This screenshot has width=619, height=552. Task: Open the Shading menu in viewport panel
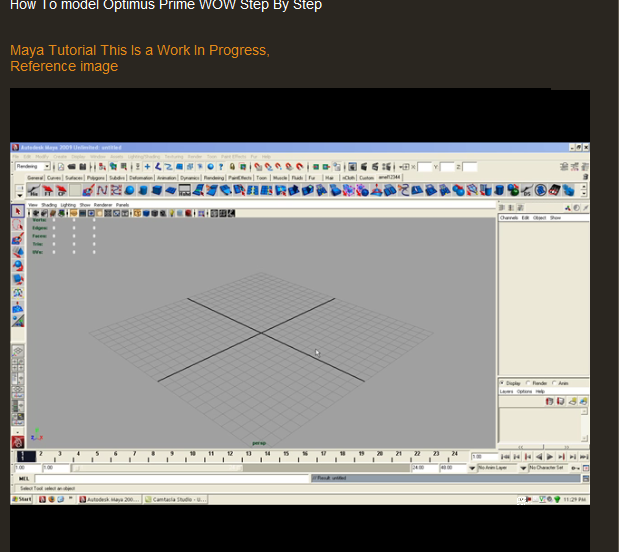(x=49, y=205)
